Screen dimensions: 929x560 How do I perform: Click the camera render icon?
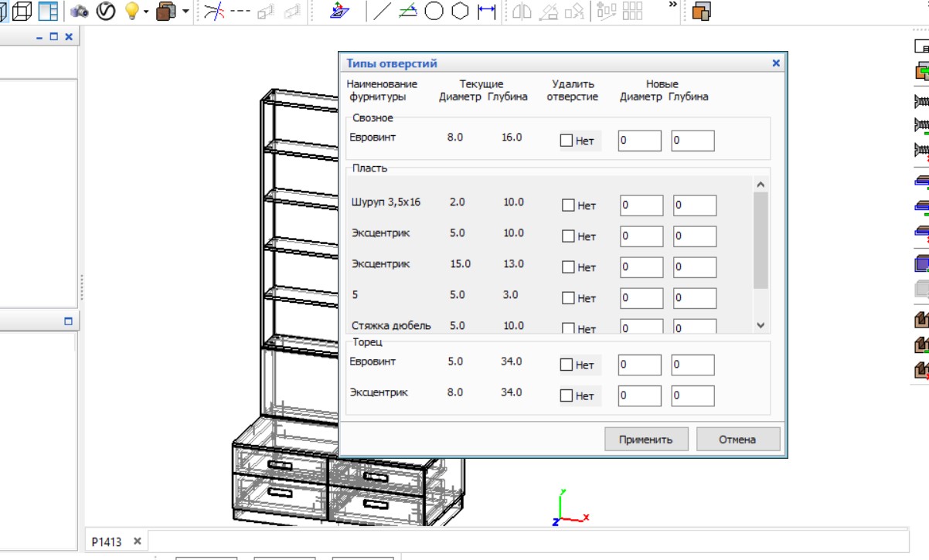tap(80, 12)
